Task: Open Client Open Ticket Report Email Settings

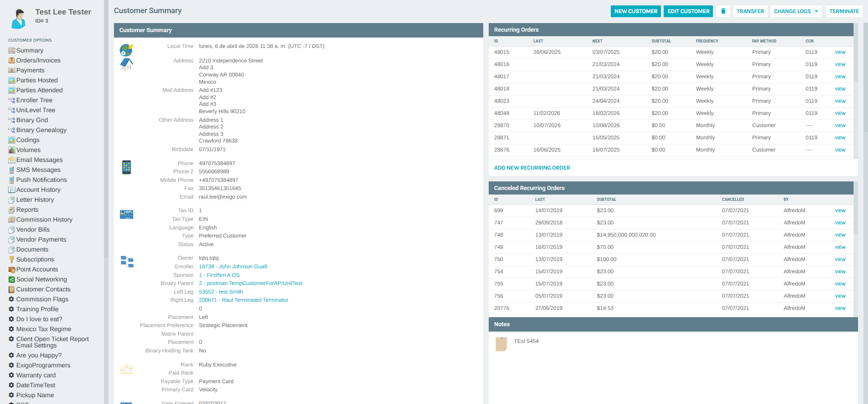Action: (52, 342)
